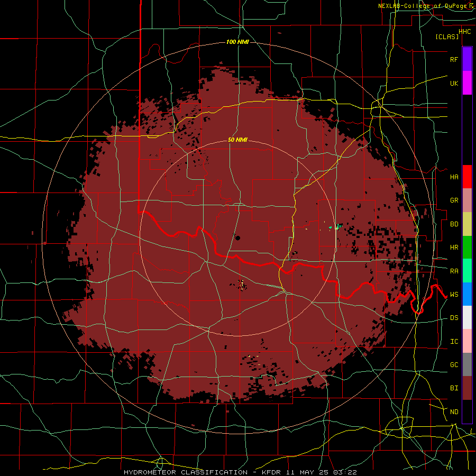Click the GC legend label
This screenshot has height=476, width=476.
coord(454,365)
